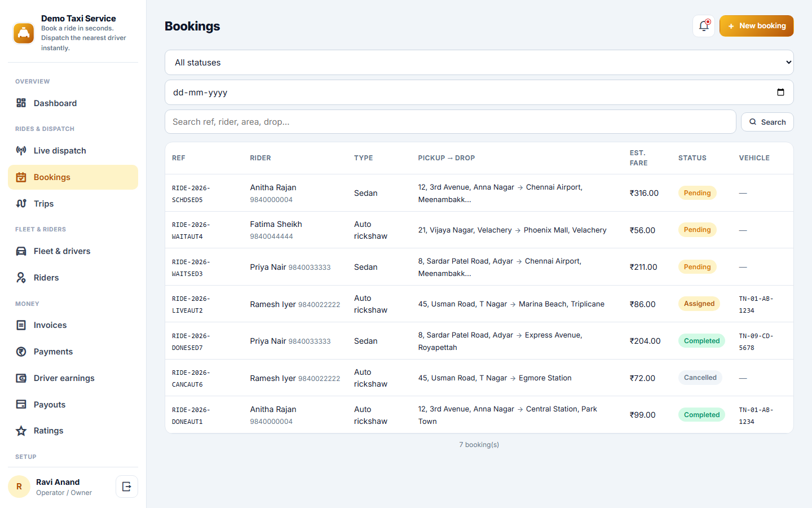
Task: Click the Driver earnings wallet icon
Action: point(21,378)
